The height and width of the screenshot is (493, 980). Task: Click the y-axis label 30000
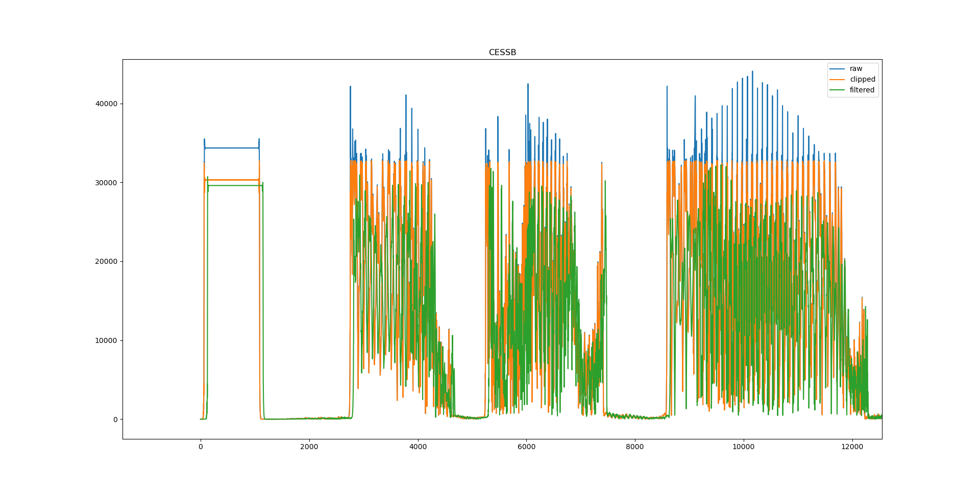point(107,183)
